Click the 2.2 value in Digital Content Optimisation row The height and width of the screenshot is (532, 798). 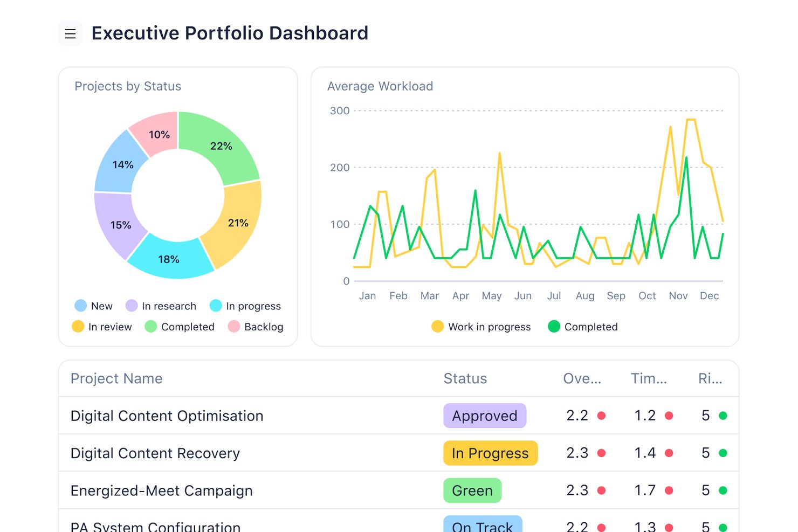577,416
